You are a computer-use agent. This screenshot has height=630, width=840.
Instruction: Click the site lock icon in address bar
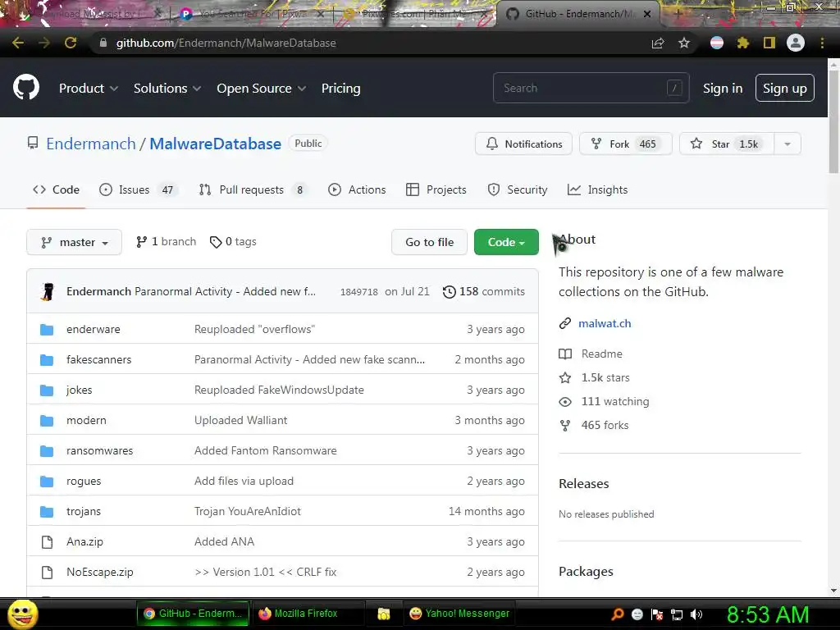tap(103, 43)
